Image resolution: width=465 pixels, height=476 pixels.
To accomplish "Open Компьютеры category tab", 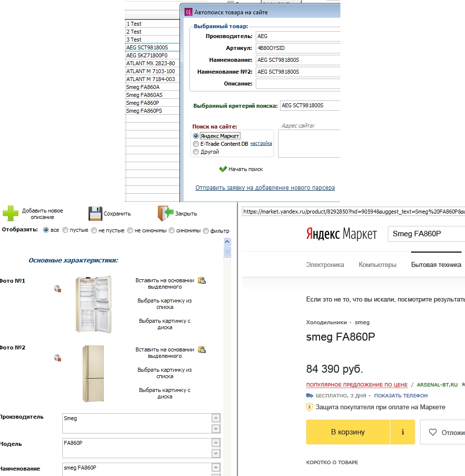I will click(x=377, y=265).
